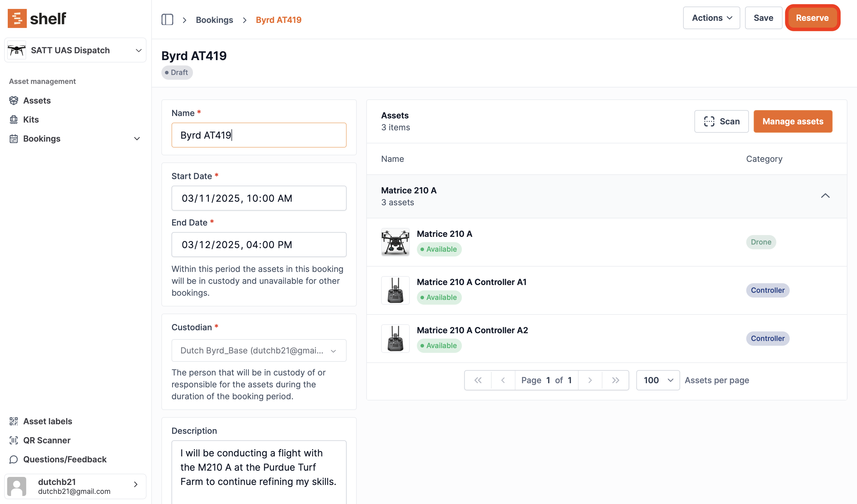Collapse the Matrice 210 A kit group

click(x=825, y=196)
